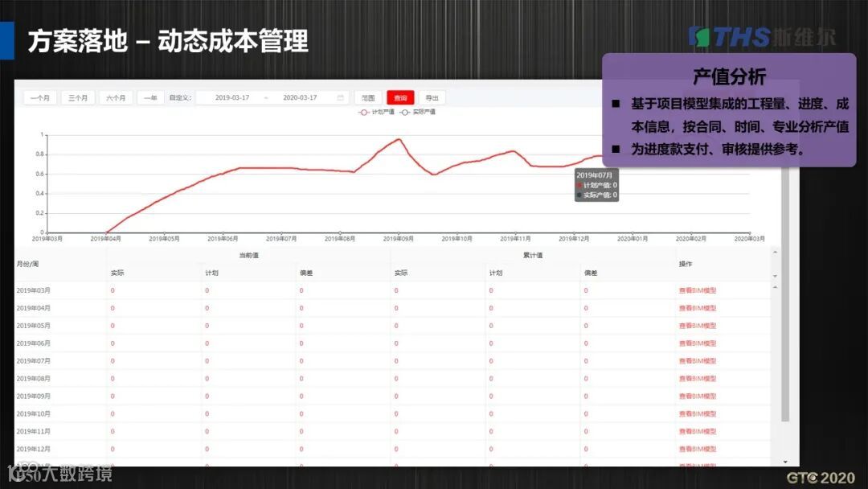The height and width of the screenshot is (489, 868).
Task: Click the 累计值 group header
Action: coord(533,255)
